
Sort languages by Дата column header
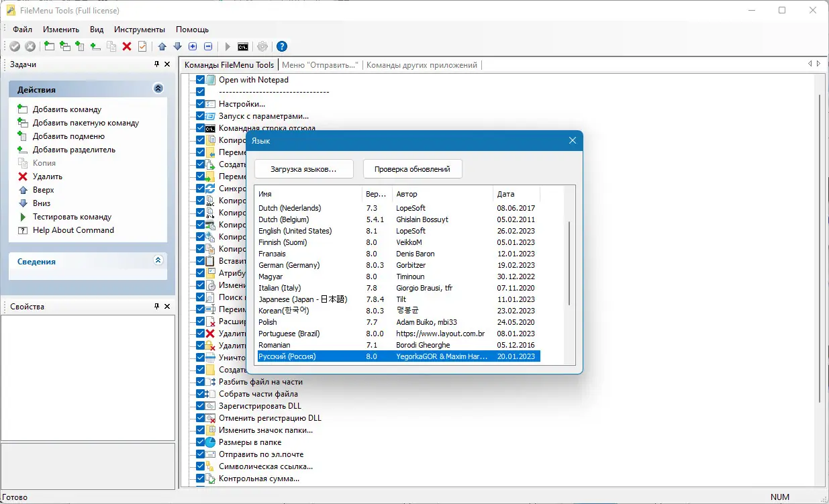tap(516, 194)
